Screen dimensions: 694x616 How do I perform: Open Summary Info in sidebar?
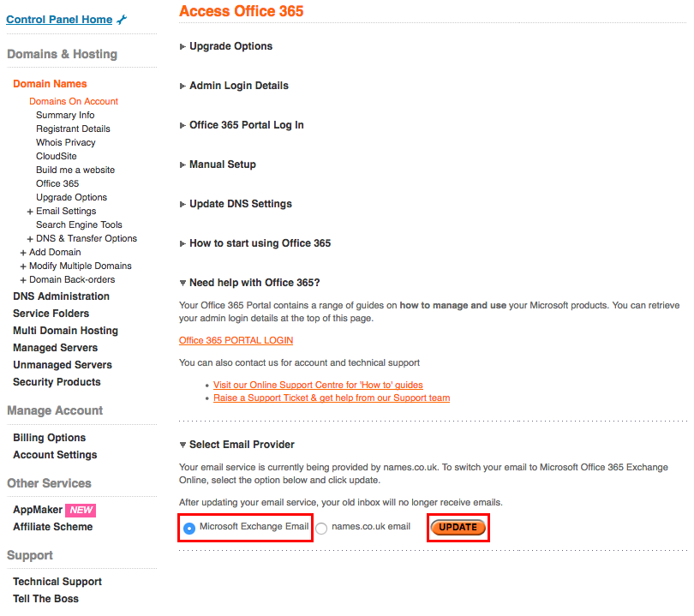coord(65,115)
